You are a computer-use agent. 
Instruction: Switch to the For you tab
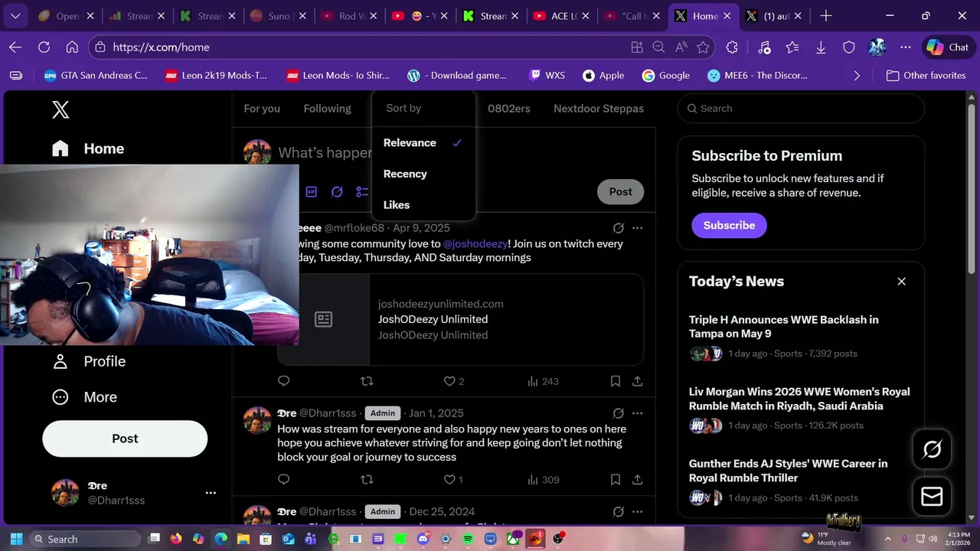tap(262, 109)
